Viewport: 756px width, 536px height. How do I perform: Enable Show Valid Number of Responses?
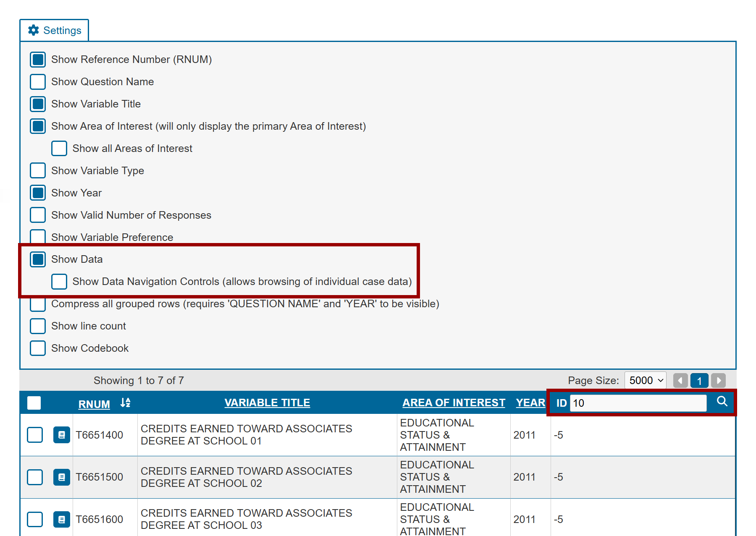coord(38,215)
